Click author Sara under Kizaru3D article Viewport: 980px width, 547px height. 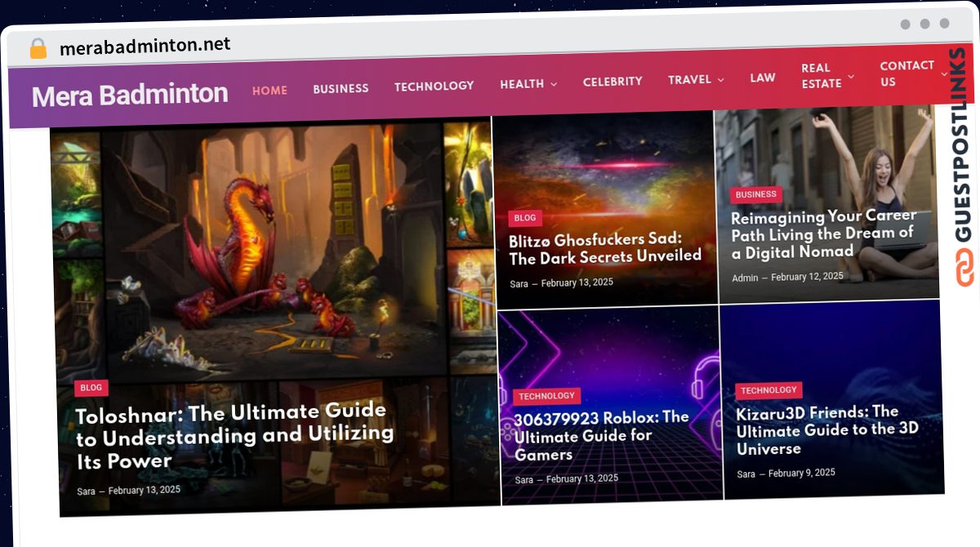pyautogui.click(x=746, y=474)
